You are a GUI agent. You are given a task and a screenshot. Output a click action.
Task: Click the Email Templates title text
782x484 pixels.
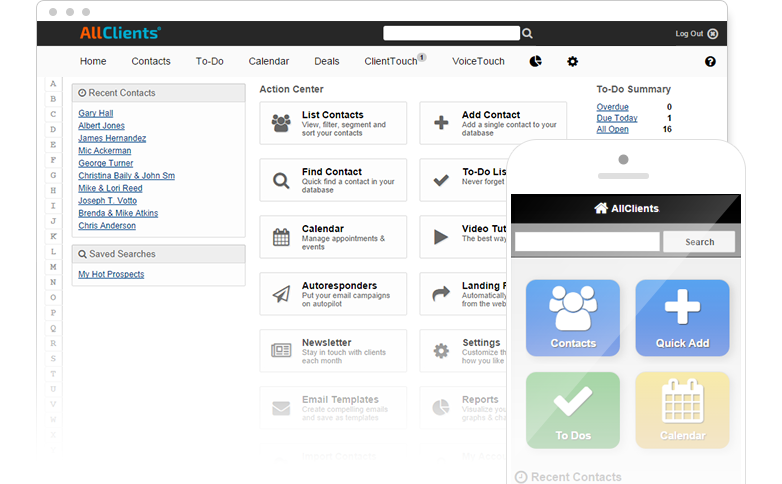coord(340,399)
